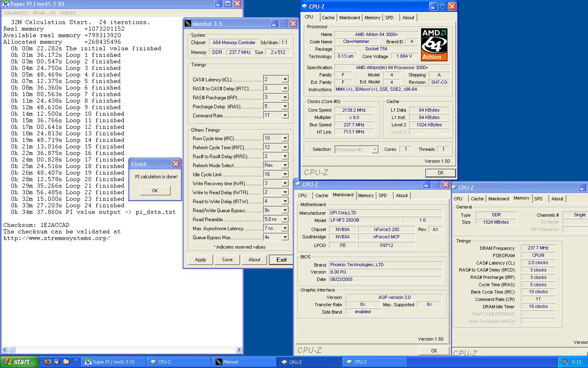Open SPD tab in the Memory CPU-Z window
Screen dimensions: 588x368
539,199
